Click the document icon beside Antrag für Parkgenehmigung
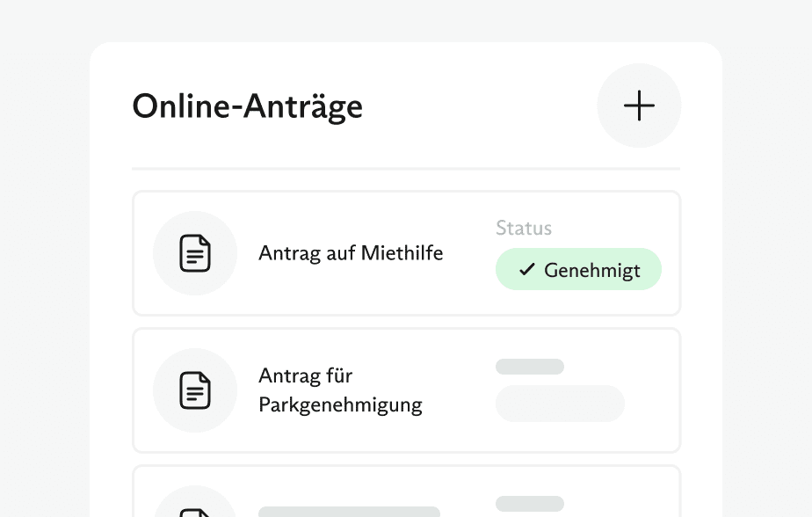The image size is (812, 517). click(x=195, y=390)
